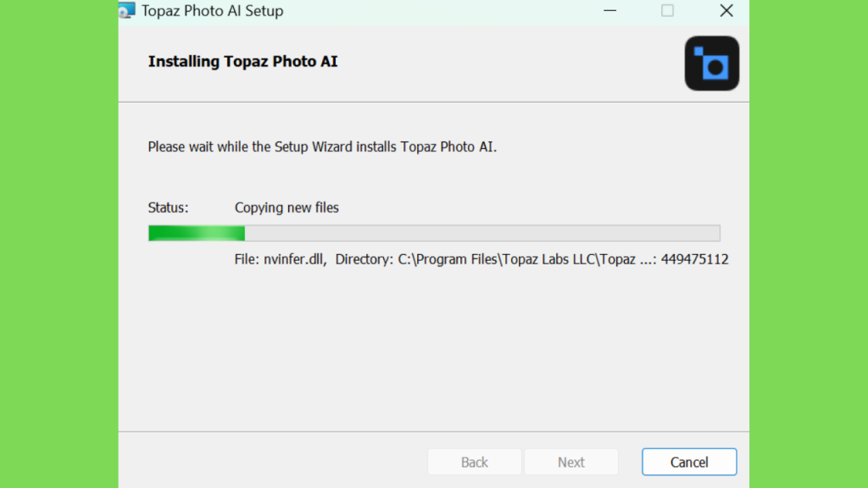This screenshot has width=868, height=488.
Task: Close the Topaz Photo AI Setup window
Action: point(726,10)
